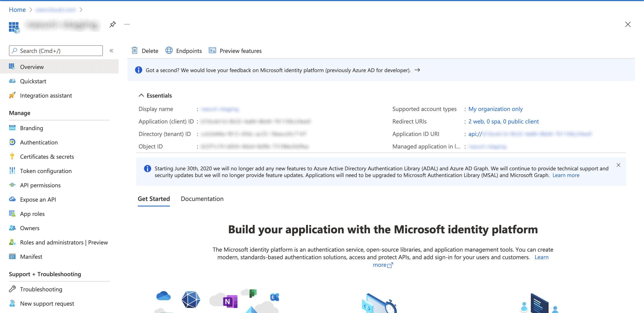Expand App roles in sidebar
The width and height of the screenshot is (644, 313).
[x=32, y=213]
